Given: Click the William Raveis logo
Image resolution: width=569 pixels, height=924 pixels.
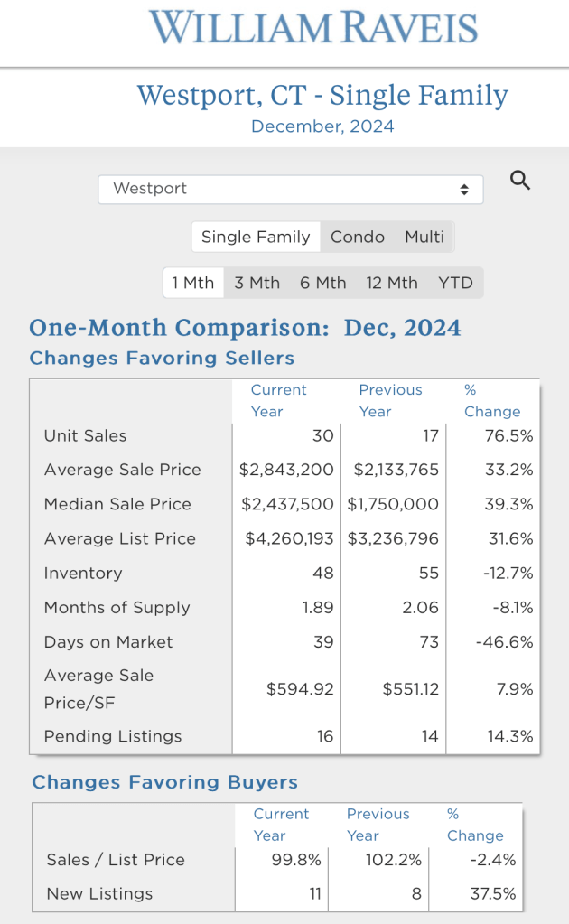Looking at the screenshot, I should tap(313, 28).
